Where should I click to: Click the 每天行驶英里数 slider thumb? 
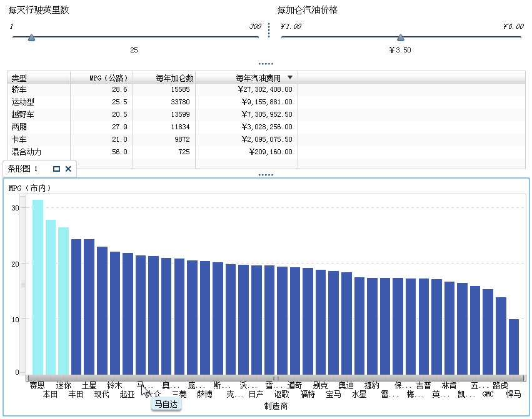[30, 37]
